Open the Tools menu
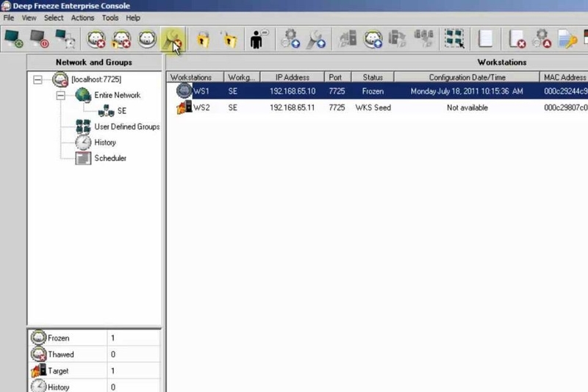The height and width of the screenshot is (392, 588). tap(110, 18)
